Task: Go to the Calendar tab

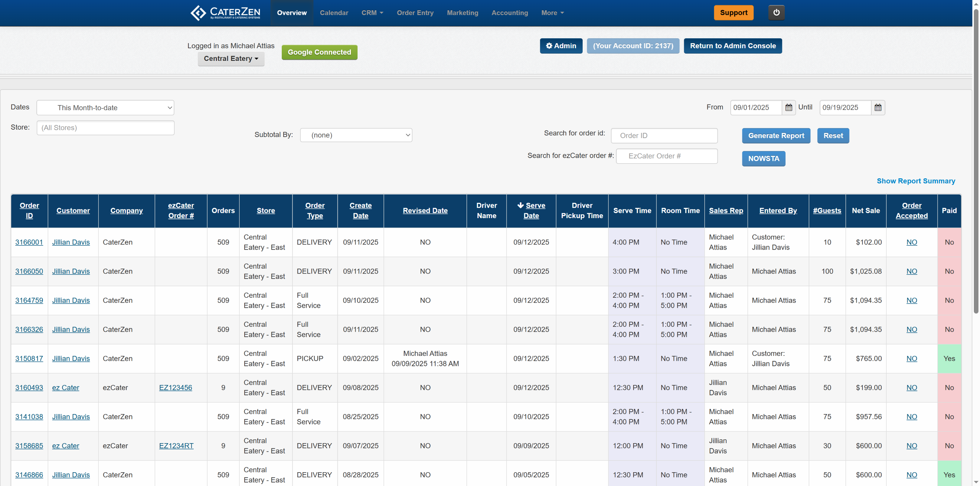Action: click(x=334, y=13)
